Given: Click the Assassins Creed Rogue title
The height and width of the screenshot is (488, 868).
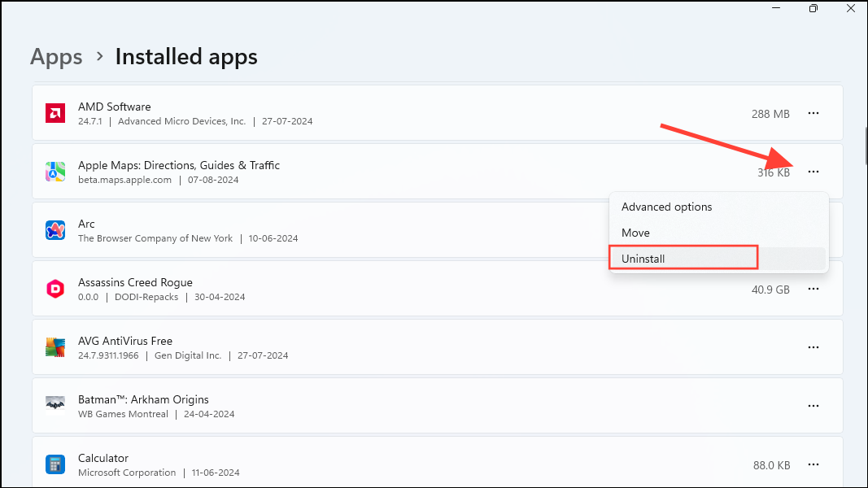Looking at the screenshot, I should click(x=135, y=283).
